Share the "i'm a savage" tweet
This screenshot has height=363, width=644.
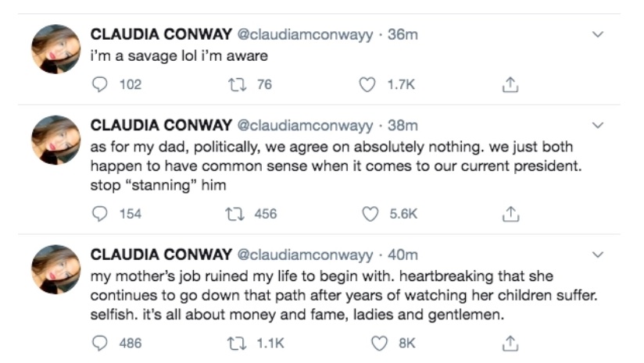tap(510, 85)
